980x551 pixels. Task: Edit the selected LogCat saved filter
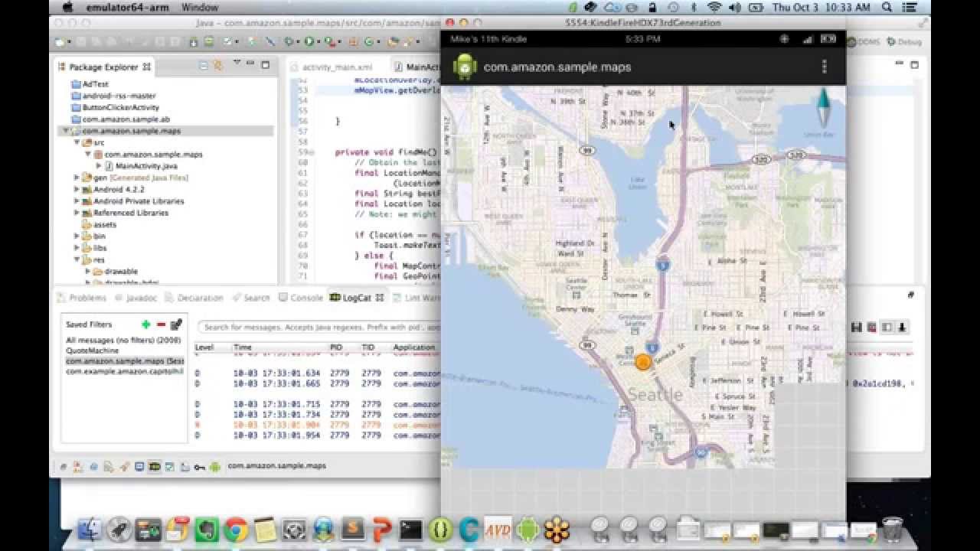176,324
